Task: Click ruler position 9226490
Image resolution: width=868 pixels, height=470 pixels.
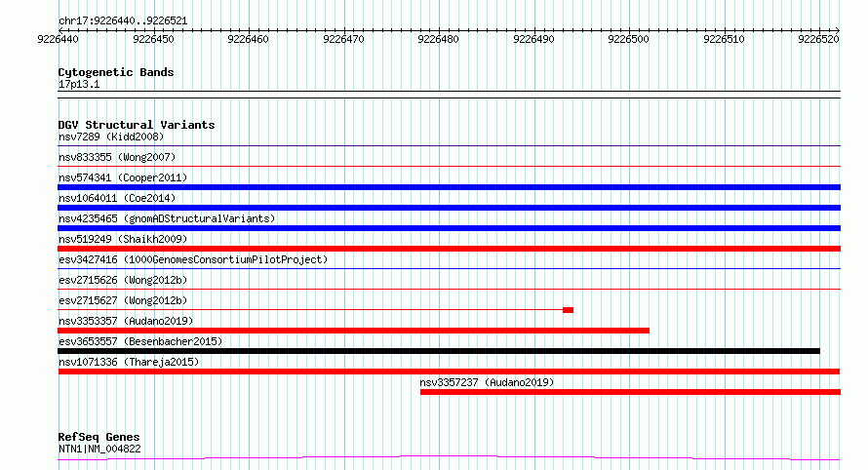Action: coord(533,39)
